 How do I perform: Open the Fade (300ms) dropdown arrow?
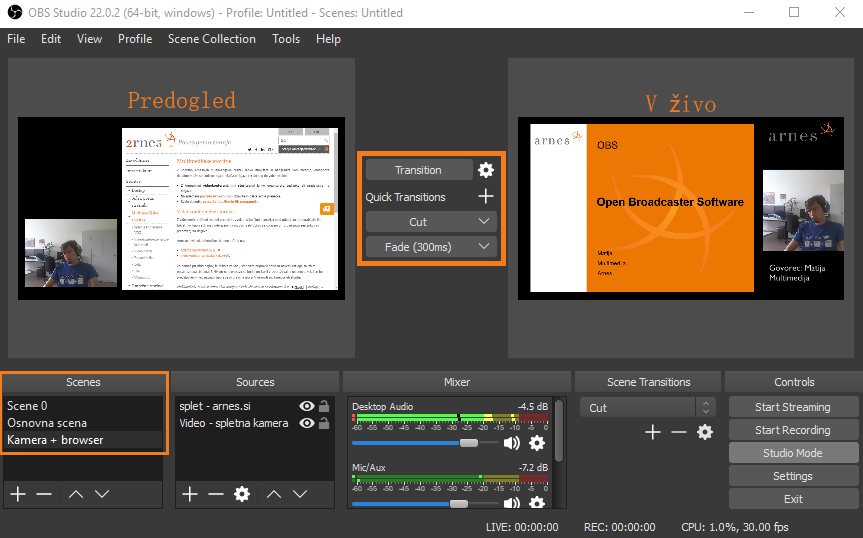click(x=484, y=246)
